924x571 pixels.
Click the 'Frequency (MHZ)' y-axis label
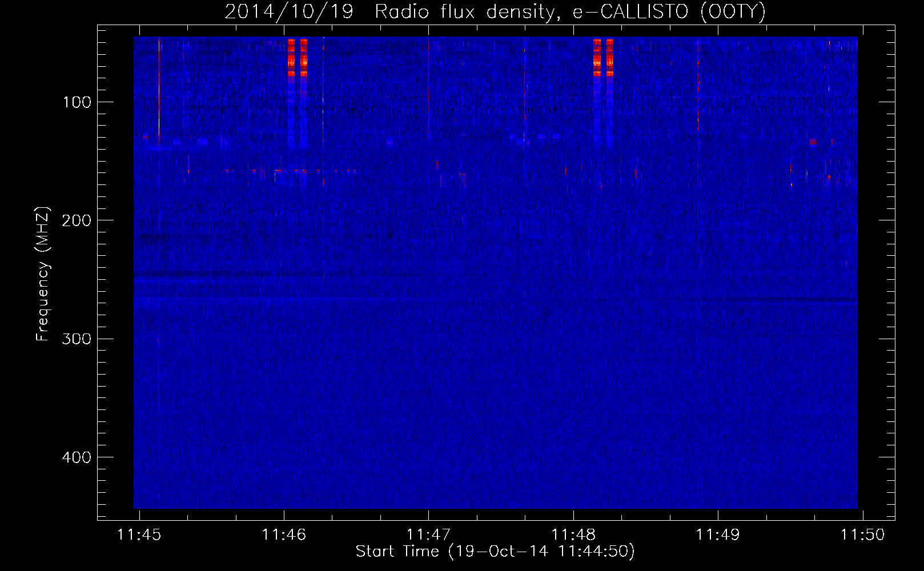click(43, 274)
